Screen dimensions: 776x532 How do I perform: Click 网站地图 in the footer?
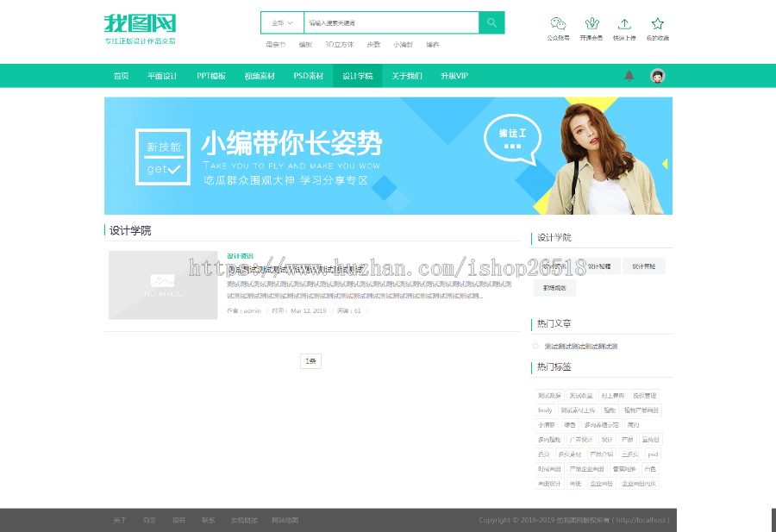point(285,520)
